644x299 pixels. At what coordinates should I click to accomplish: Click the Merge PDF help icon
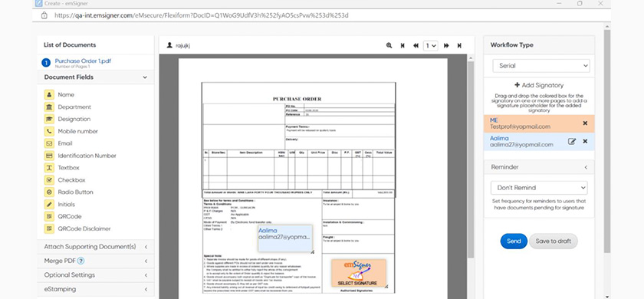81,261
